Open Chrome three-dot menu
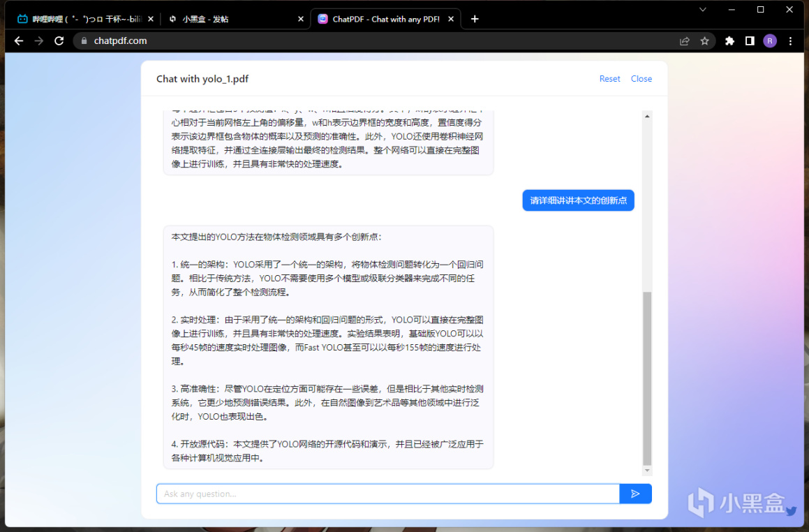The height and width of the screenshot is (532, 809). (790, 40)
